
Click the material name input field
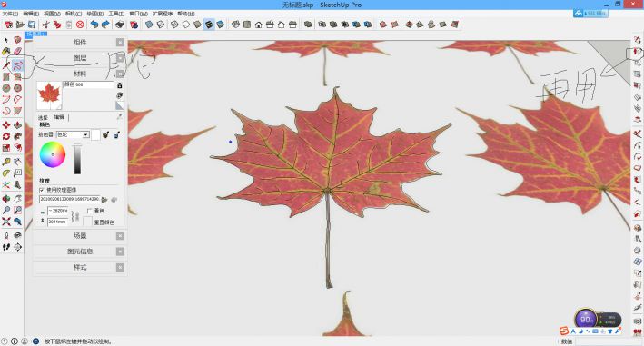pyautogui.click(x=88, y=84)
